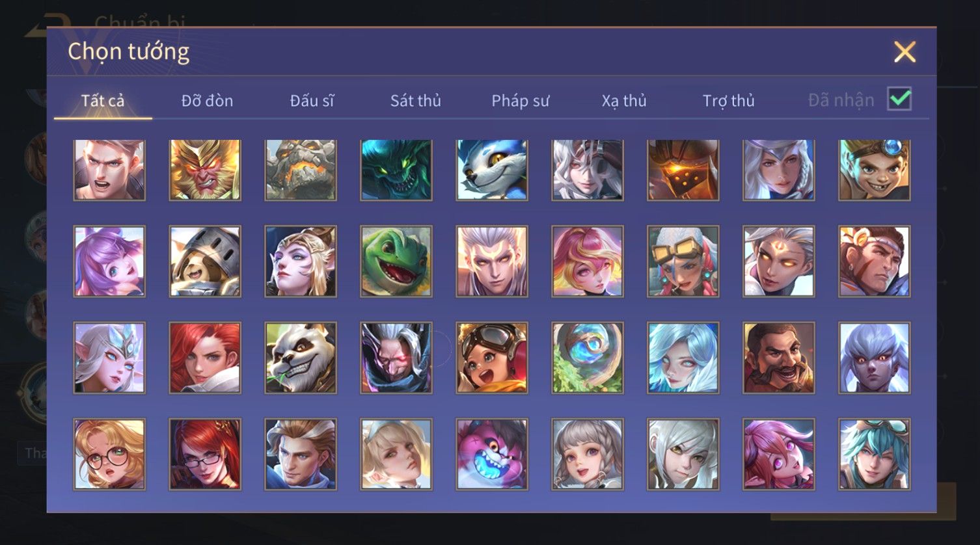The height and width of the screenshot is (545, 980).
Task: Pick the rock golem hero with lava
Action: (301, 169)
